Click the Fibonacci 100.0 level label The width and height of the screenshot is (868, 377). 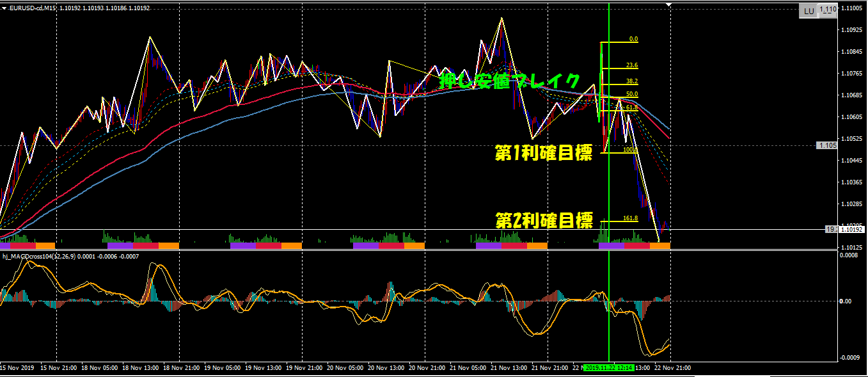point(631,150)
